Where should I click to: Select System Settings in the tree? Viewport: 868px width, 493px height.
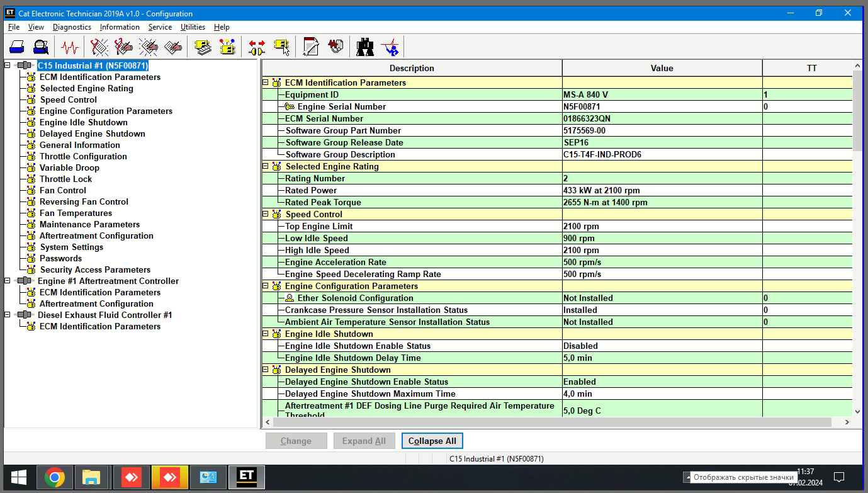pyautogui.click(x=71, y=247)
